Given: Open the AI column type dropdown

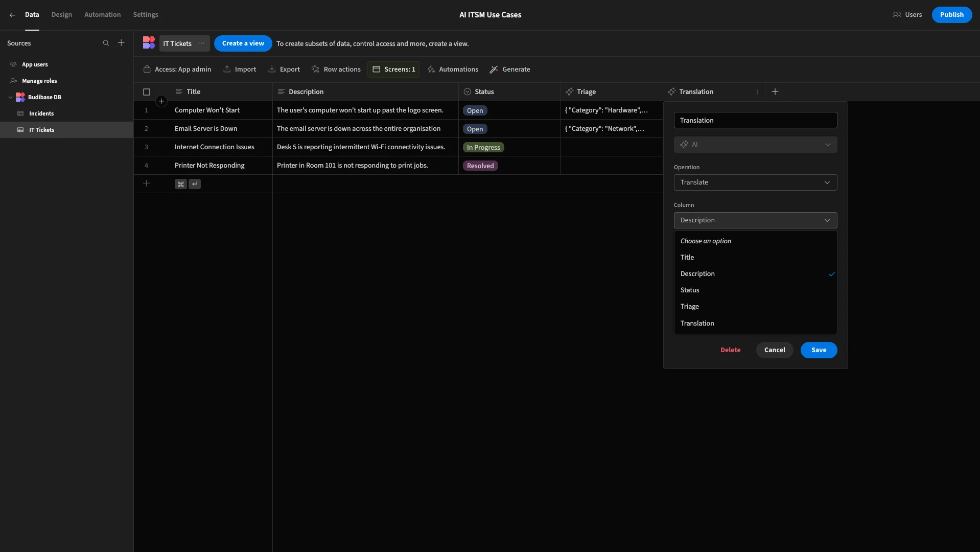Looking at the screenshot, I should click(x=755, y=145).
